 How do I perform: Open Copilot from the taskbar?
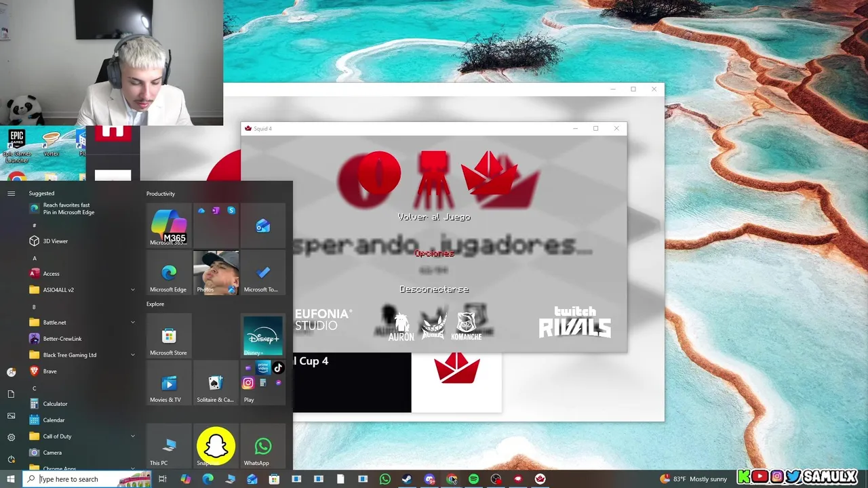[185, 479]
